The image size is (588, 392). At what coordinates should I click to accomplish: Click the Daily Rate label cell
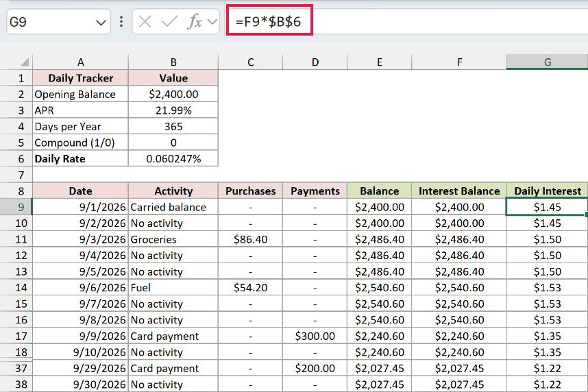[80, 159]
